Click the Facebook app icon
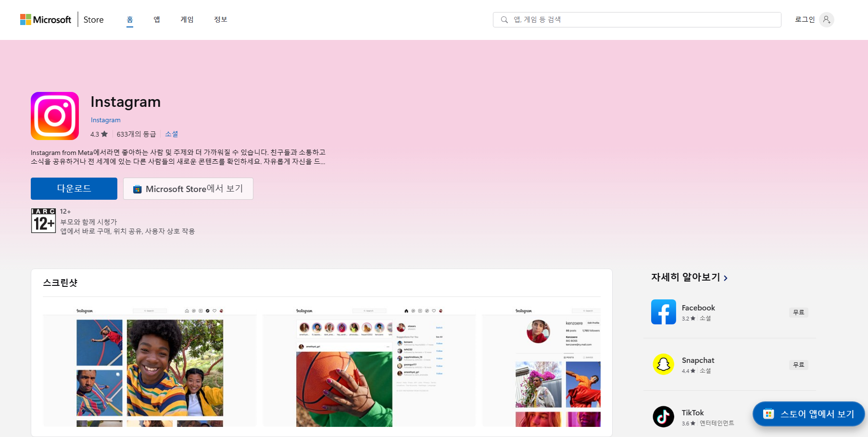Image resolution: width=868 pixels, height=437 pixels. 664,312
